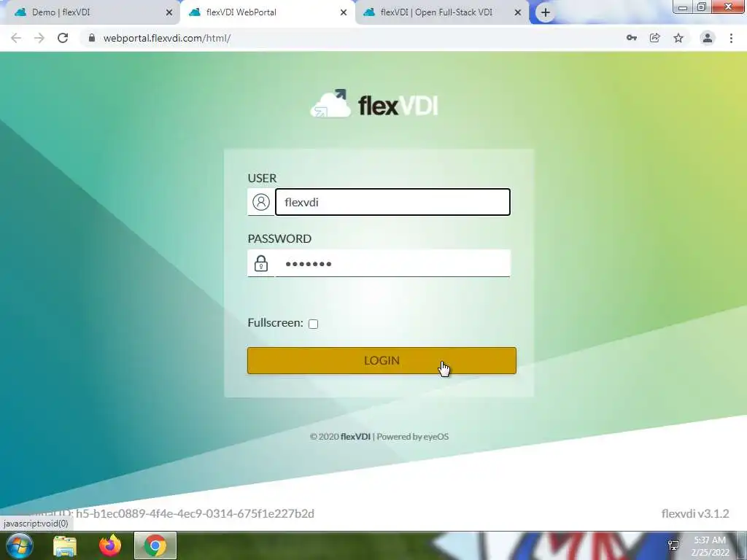Open the Windows Start menu
Screen dimensions: 747x560
click(x=20, y=545)
